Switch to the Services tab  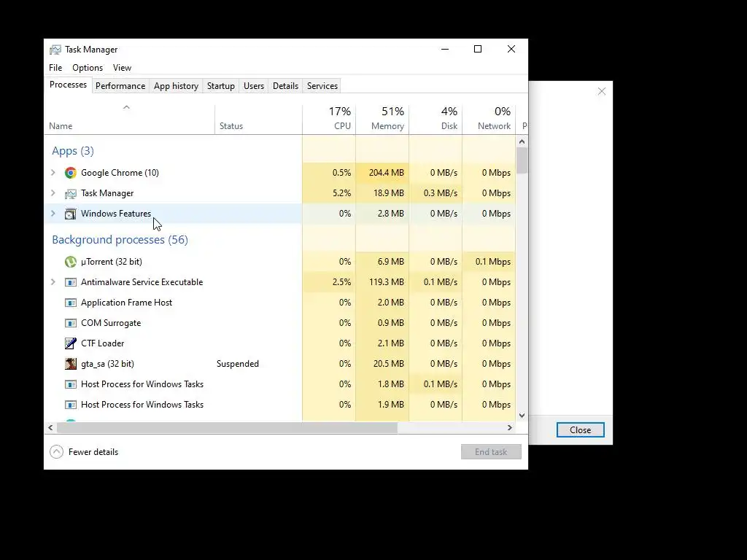pos(322,86)
